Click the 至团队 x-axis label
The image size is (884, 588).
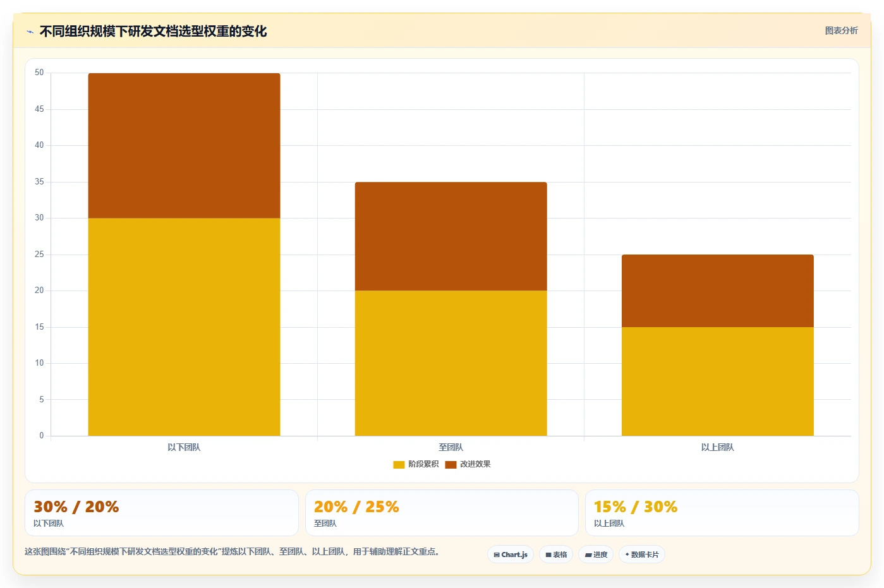pos(451,447)
